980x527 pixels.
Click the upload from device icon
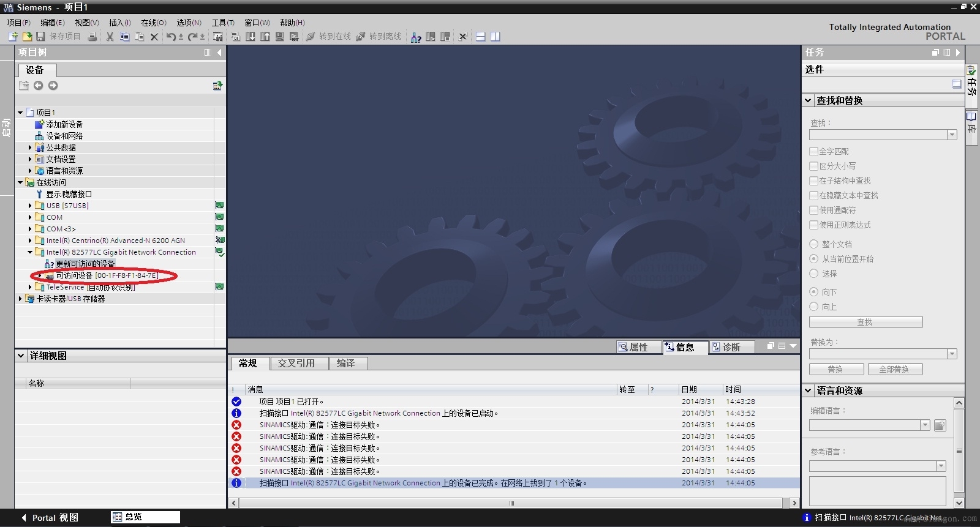pyautogui.click(x=265, y=37)
